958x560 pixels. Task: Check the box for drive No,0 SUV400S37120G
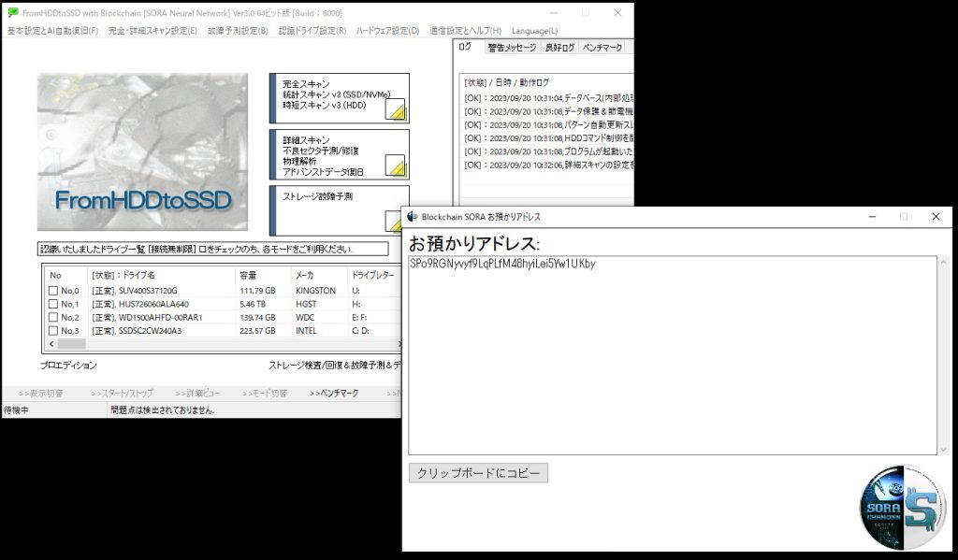pos(53,291)
